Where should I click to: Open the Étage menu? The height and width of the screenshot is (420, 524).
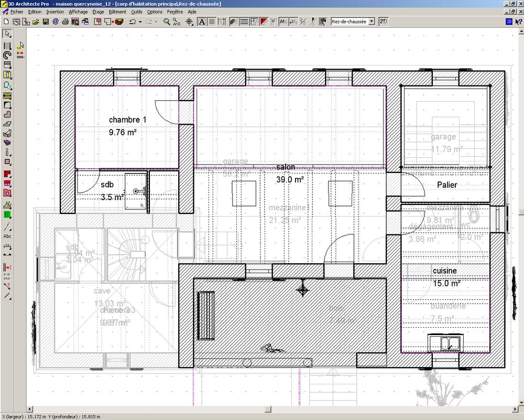[98, 12]
